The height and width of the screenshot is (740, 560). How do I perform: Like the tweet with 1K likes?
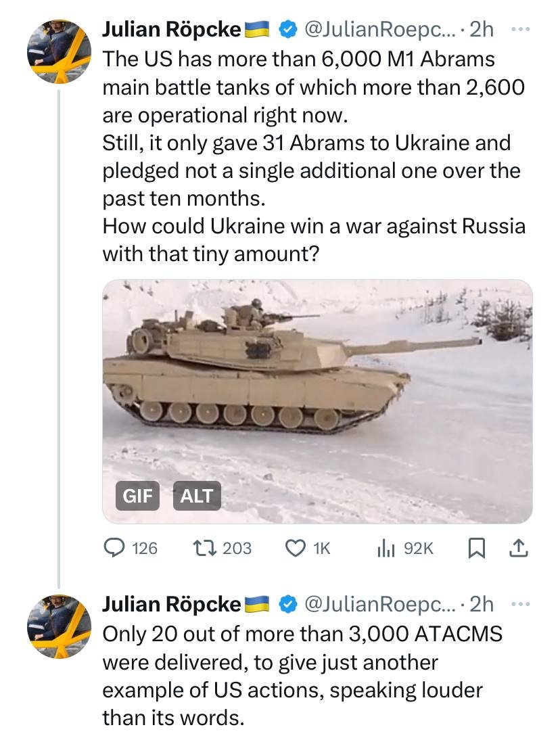click(x=296, y=548)
